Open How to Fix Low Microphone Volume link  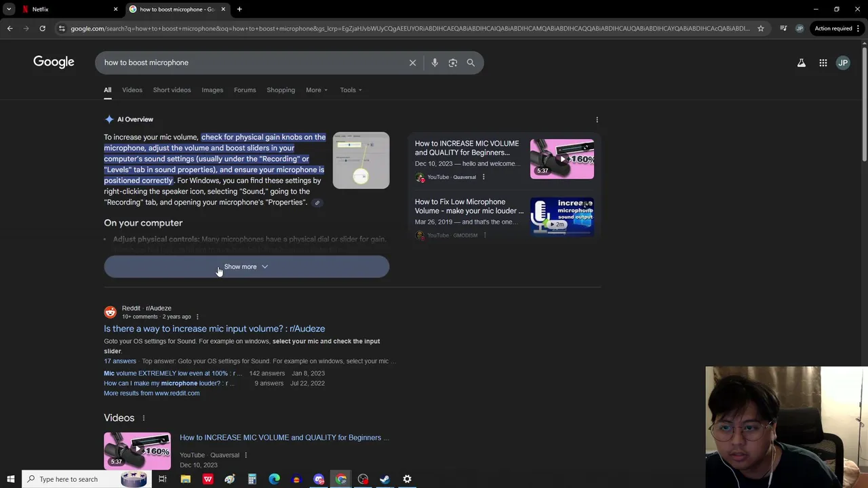(469, 206)
